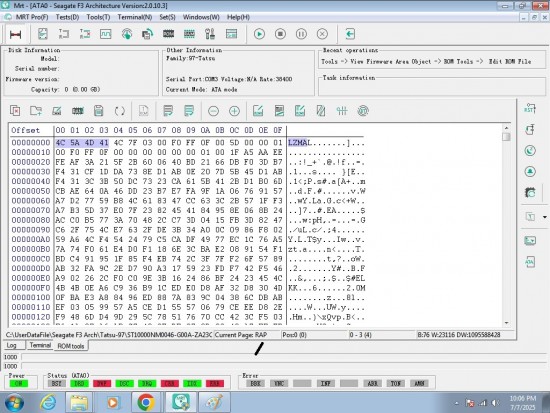Screen dimensions: 550x413
Task: Click the DRQ status indicator
Action: tap(147, 384)
